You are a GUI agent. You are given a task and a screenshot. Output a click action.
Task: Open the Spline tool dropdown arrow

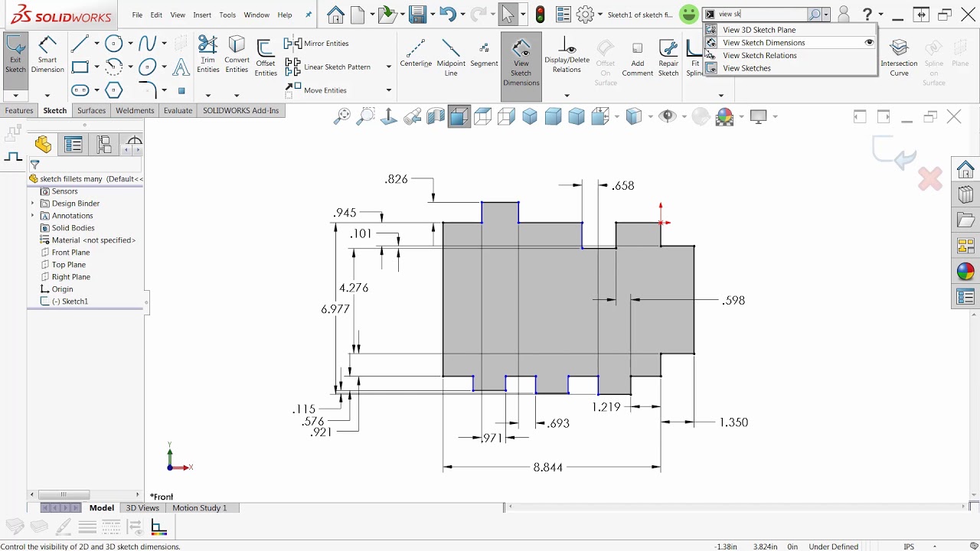(x=164, y=44)
